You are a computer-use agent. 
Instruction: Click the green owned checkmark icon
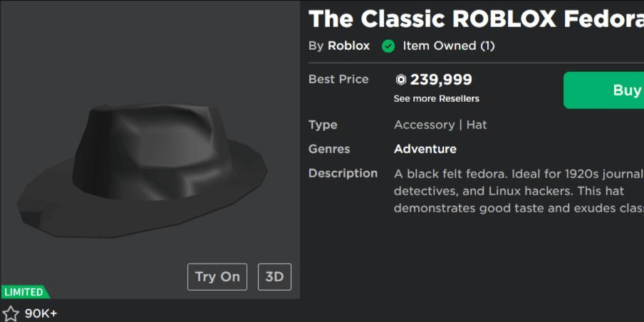(388, 46)
